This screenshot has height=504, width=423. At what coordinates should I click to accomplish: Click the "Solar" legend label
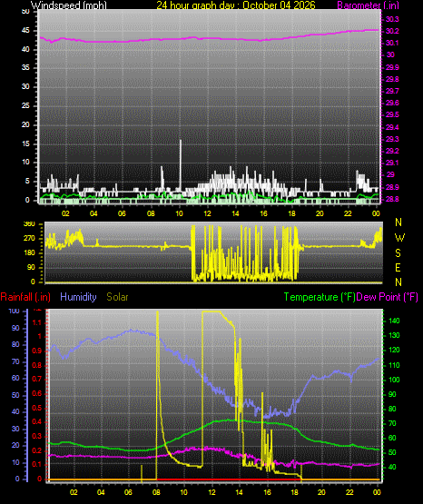tap(117, 297)
